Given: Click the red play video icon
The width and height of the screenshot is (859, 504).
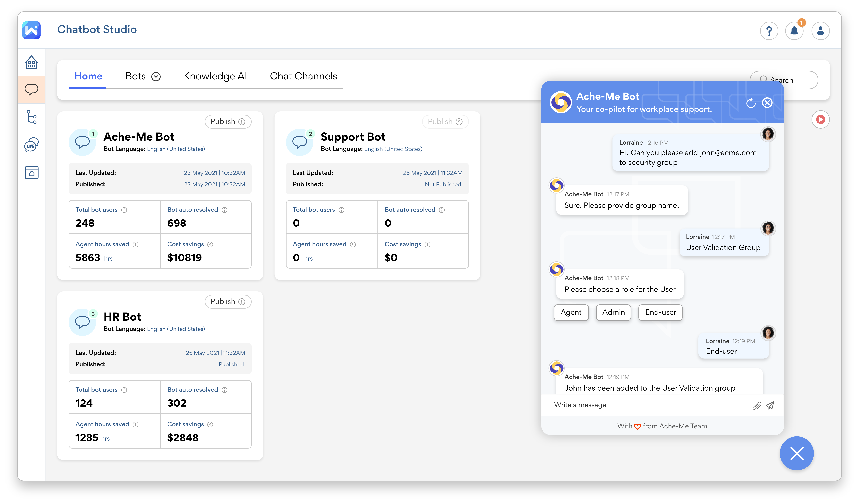Looking at the screenshot, I should [x=821, y=120].
